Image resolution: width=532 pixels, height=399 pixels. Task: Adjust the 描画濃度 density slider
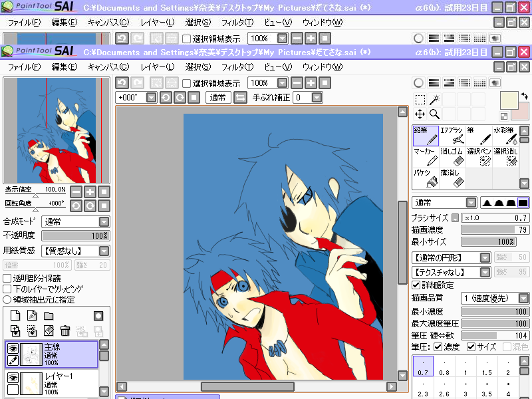point(495,229)
